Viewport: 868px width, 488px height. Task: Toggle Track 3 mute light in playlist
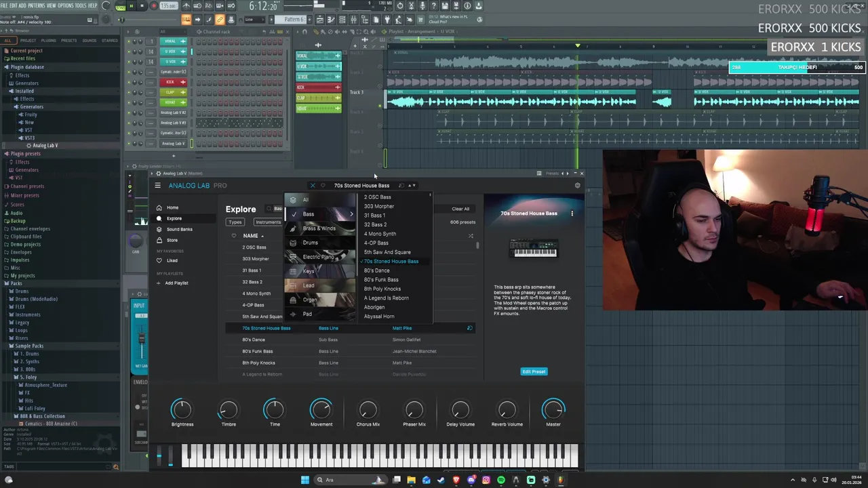380,105
